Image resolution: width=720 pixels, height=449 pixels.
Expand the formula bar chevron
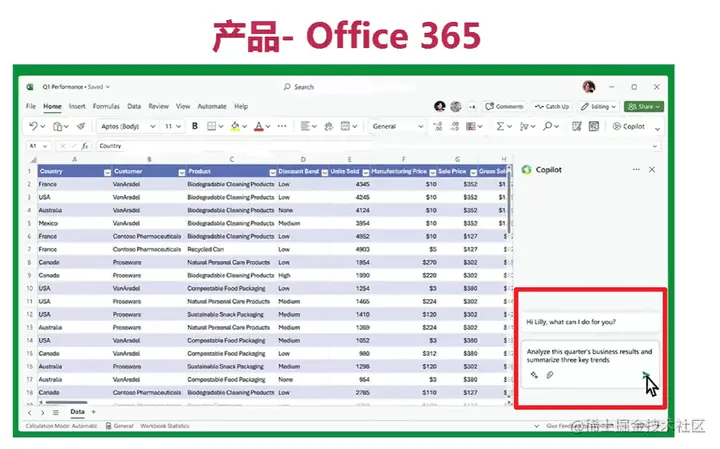pos(655,146)
